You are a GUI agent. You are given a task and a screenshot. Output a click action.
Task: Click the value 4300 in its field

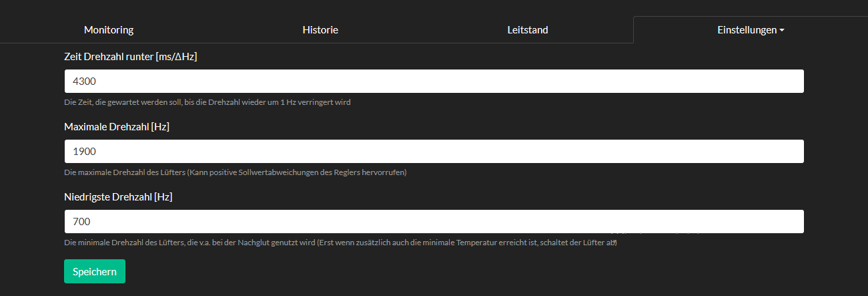click(85, 81)
